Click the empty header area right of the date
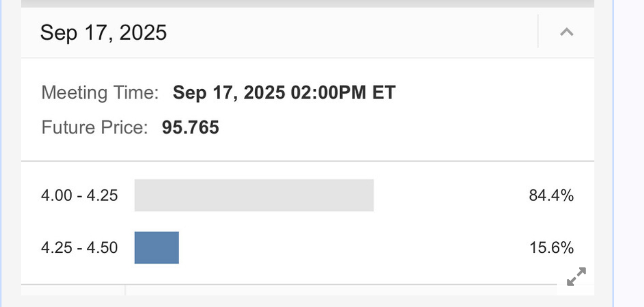Screen dimensions: 644x307 pyautogui.click(x=351, y=33)
